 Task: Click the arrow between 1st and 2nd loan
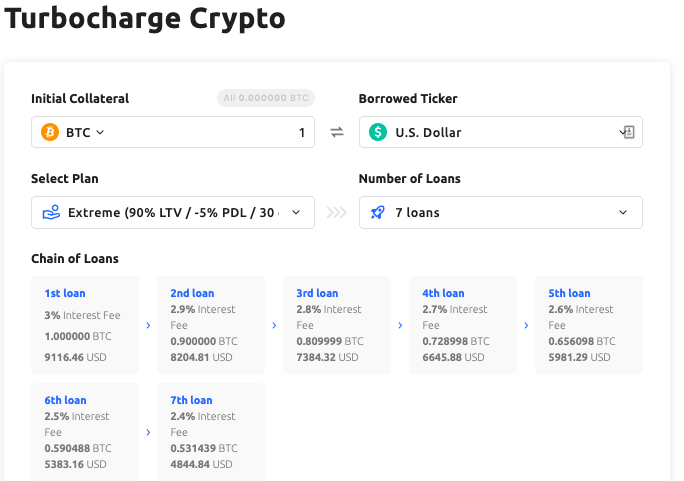click(x=148, y=325)
